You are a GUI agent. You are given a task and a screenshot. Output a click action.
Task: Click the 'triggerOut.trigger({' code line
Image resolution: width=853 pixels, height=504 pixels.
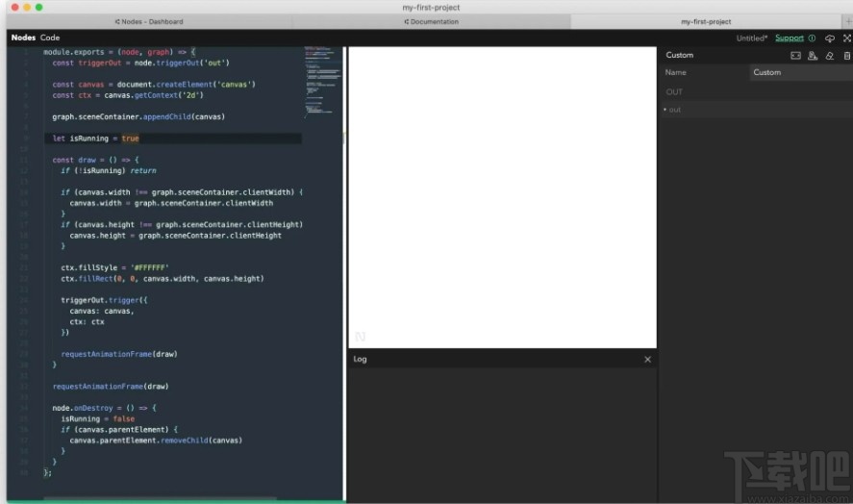pos(104,300)
